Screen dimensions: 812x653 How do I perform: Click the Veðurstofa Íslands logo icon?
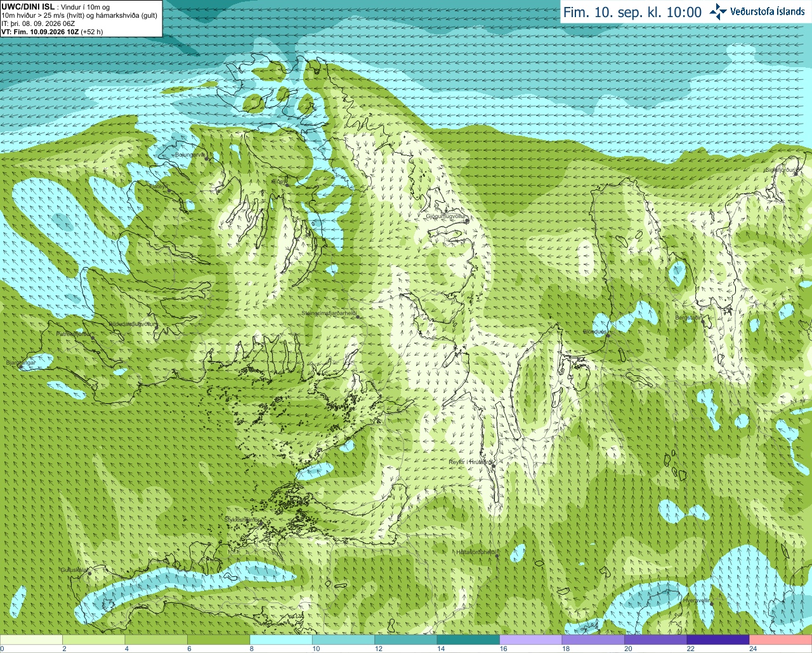click(x=718, y=11)
